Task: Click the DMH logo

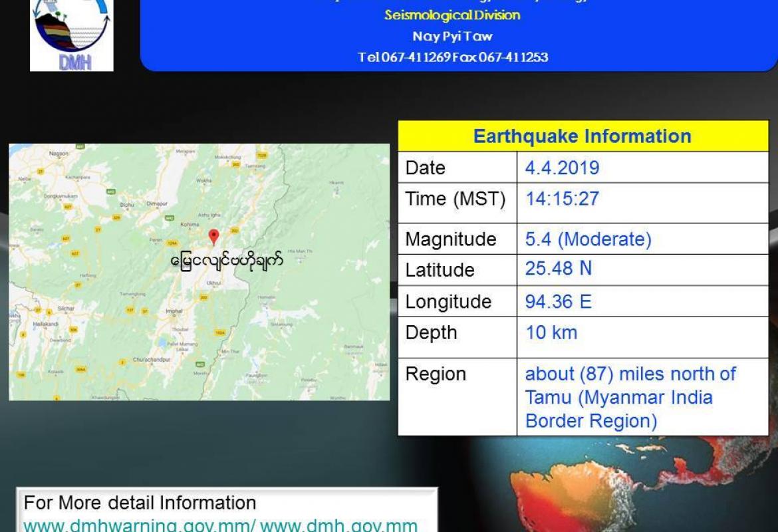Action: (72, 35)
